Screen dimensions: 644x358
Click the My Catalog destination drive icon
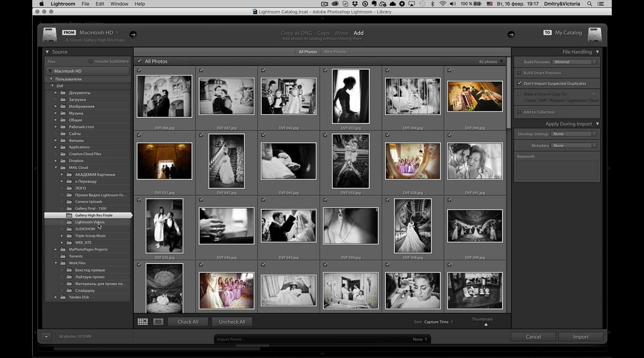point(595,34)
